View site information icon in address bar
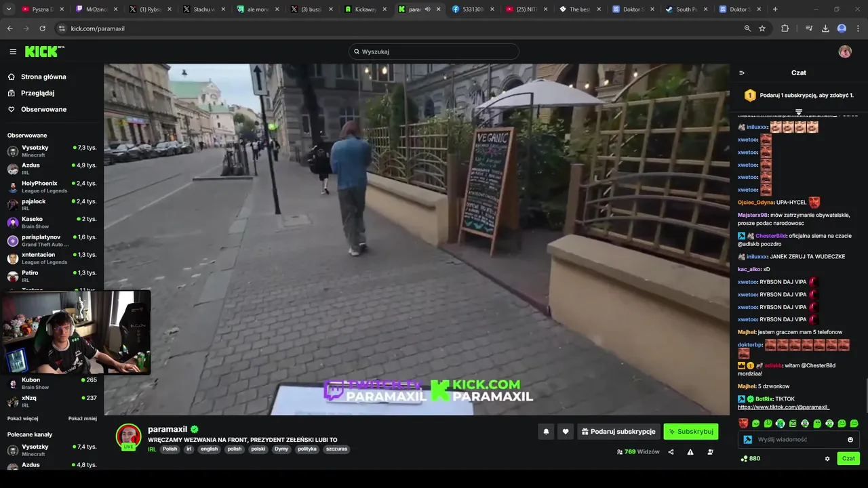Viewport: 868px width, 488px height. tap(62, 28)
